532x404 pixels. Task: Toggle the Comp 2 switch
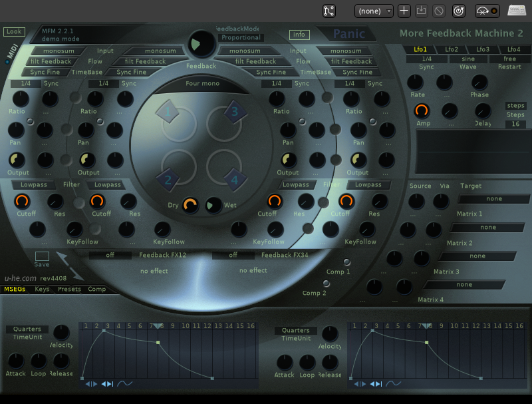pos(326,284)
